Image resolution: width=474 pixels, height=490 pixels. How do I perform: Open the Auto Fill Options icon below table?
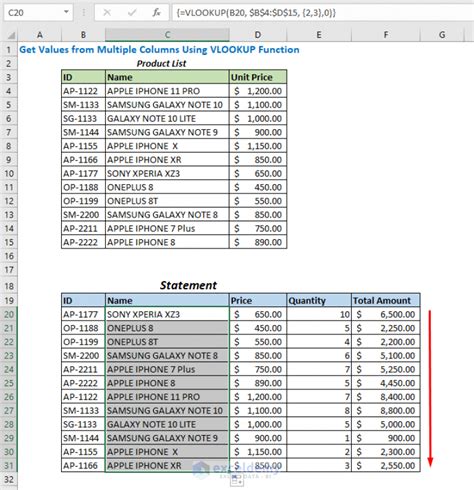click(237, 480)
